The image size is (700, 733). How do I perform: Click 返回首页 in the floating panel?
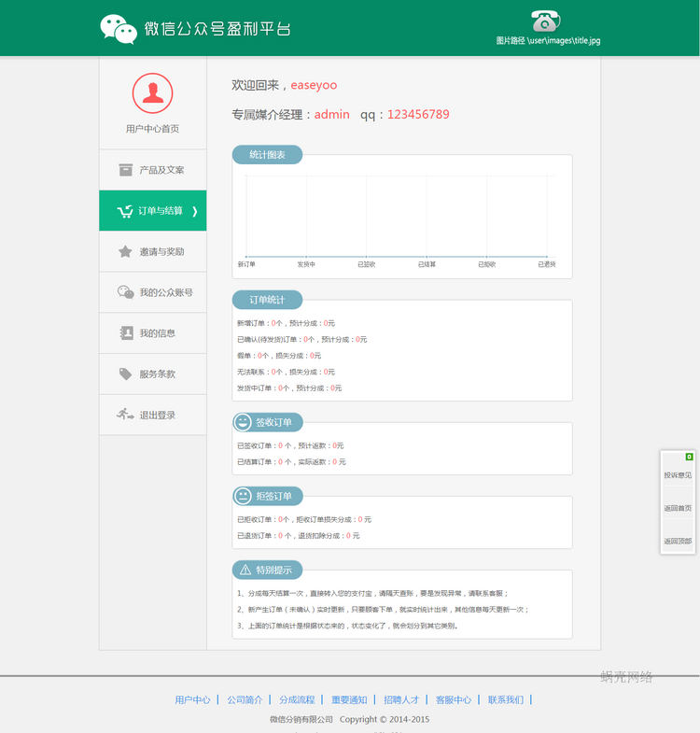click(678, 508)
